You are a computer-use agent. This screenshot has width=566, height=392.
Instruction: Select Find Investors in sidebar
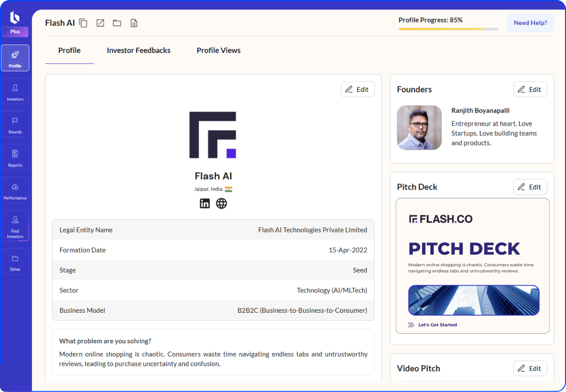click(x=15, y=226)
